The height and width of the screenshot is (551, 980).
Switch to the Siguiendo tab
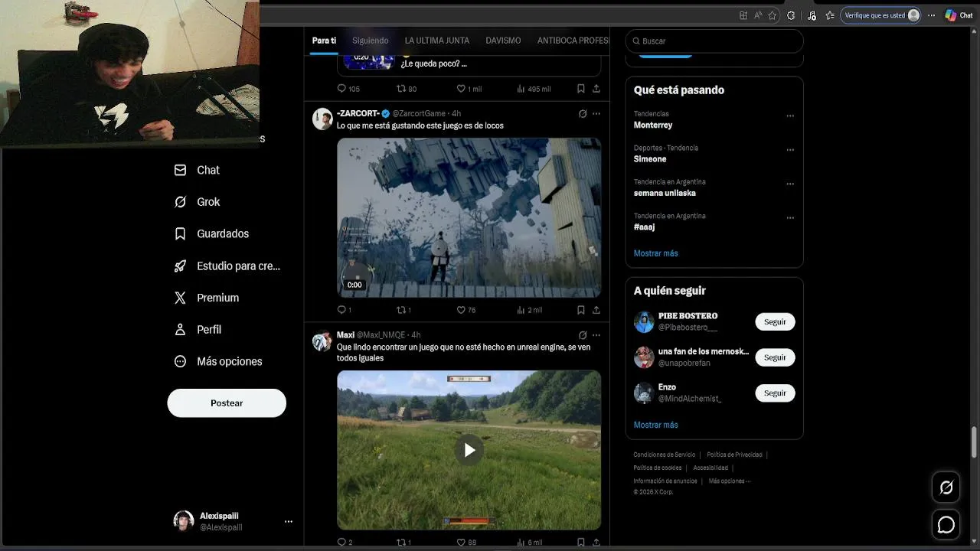click(371, 41)
